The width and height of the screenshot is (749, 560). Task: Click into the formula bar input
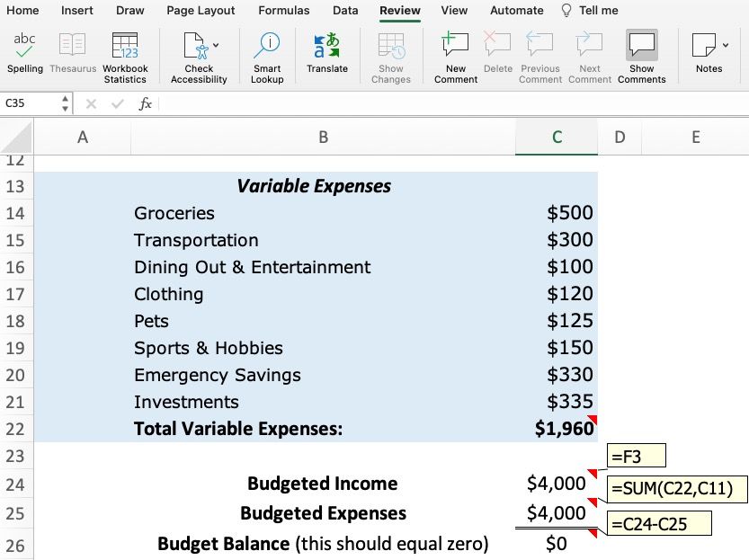454,103
